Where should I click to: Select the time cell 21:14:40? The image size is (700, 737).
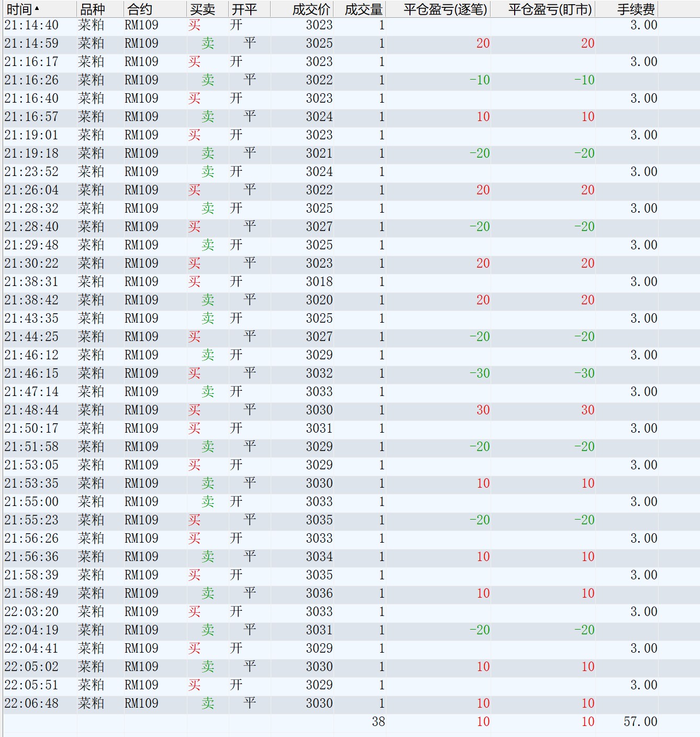pyautogui.click(x=31, y=25)
